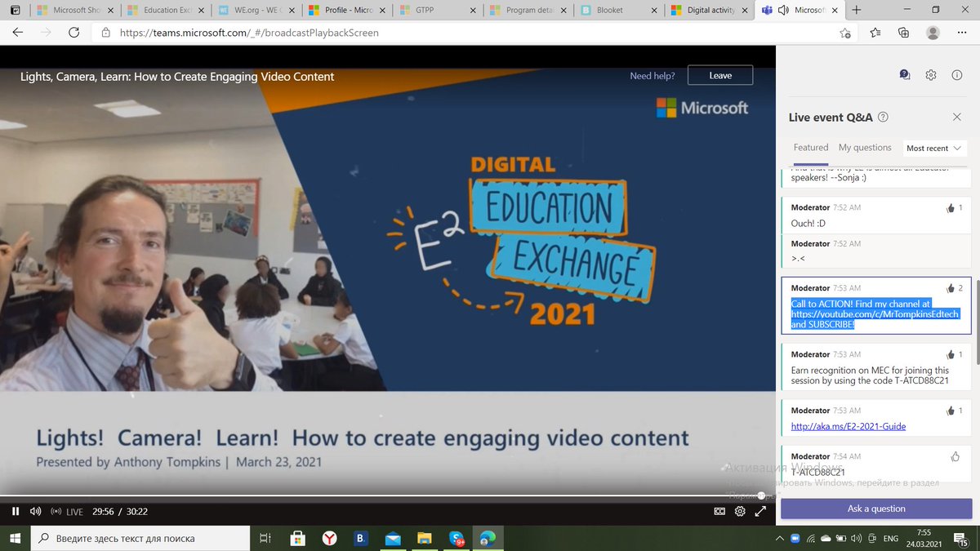The height and width of the screenshot is (551, 980).
Task: Open Skype from taskbar
Action: click(457, 538)
